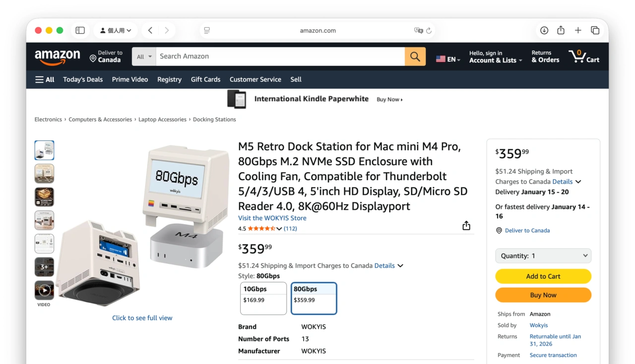Expand Account & Lists menu
635x364 pixels.
click(496, 57)
